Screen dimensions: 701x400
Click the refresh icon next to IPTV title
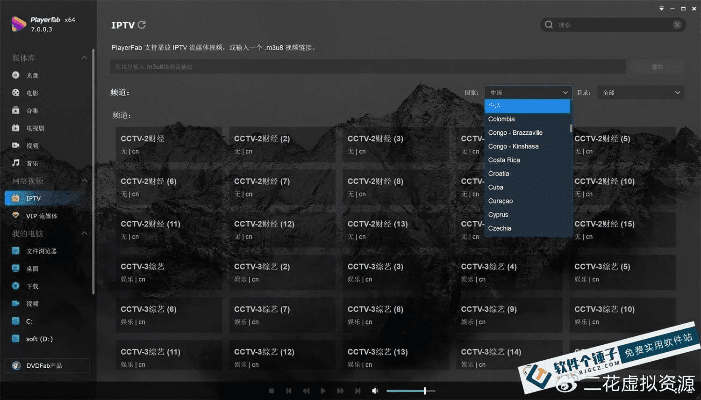(x=142, y=25)
